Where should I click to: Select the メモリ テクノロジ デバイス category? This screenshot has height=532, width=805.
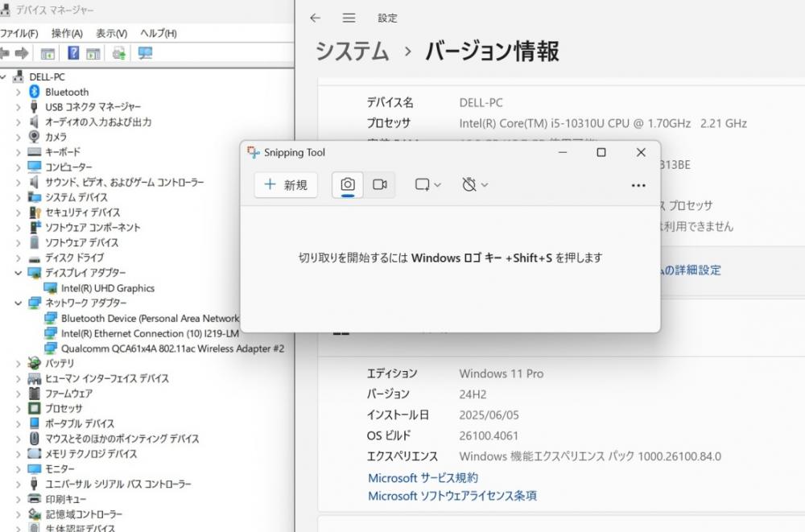(91, 454)
